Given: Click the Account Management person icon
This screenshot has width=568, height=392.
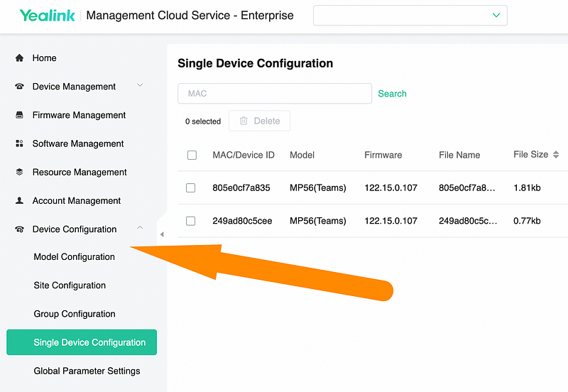Looking at the screenshot, I should 20,201.
